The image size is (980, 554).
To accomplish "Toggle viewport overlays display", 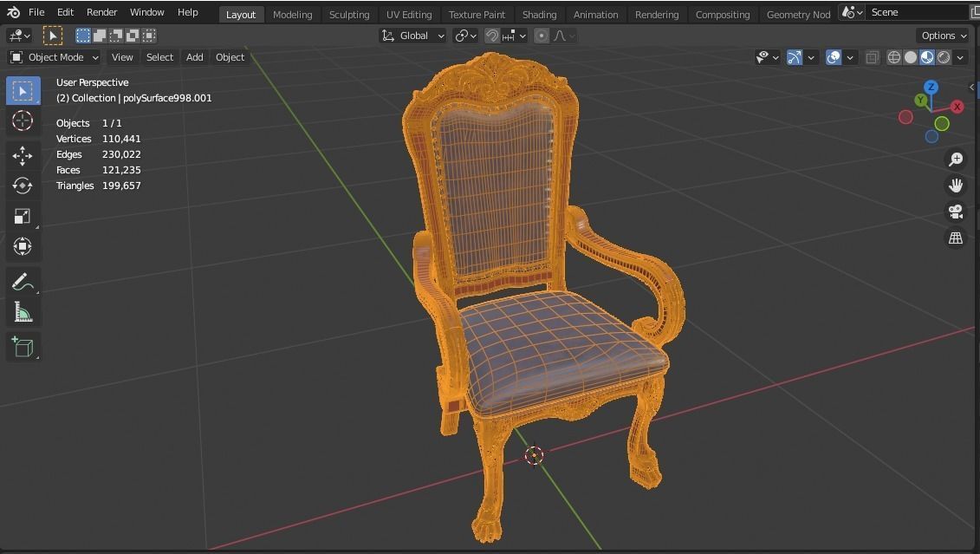I will pyautogui.click(x=833, y=57).
